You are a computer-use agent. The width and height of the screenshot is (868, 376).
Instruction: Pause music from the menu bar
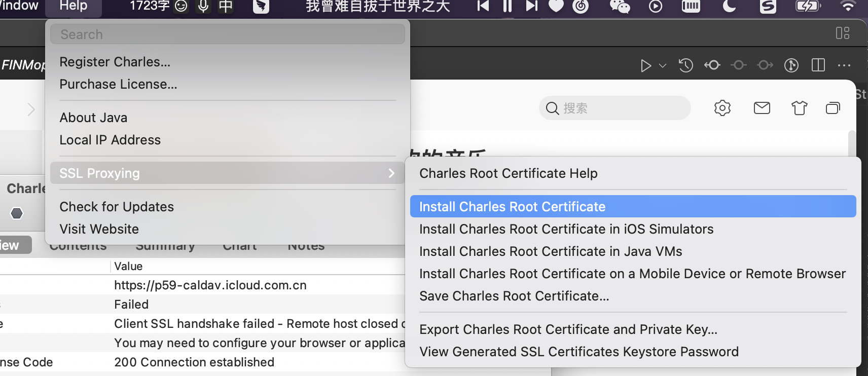click(507, 6)
